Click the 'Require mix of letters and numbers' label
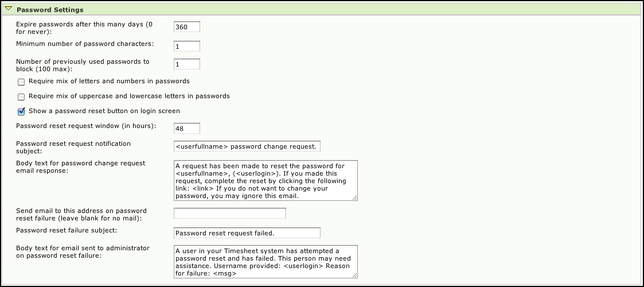This screenshot has width=644, height=287. (x=110, y=81)
